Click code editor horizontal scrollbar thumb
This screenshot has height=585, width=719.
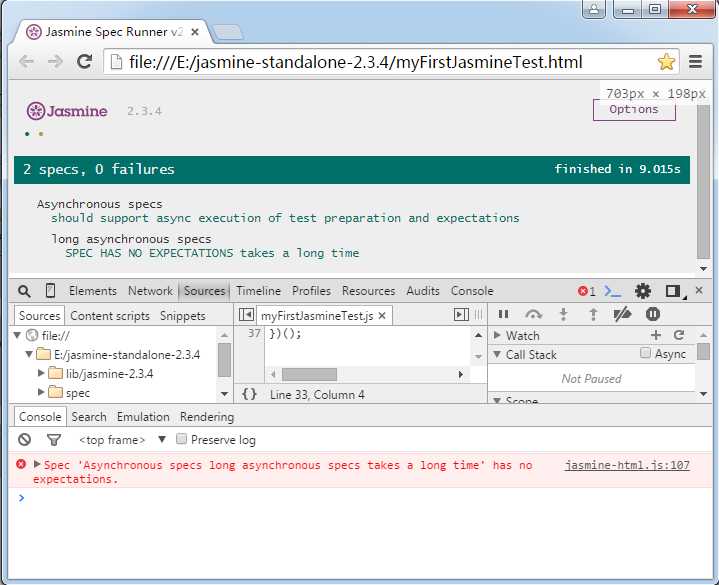tap(309, 374)
